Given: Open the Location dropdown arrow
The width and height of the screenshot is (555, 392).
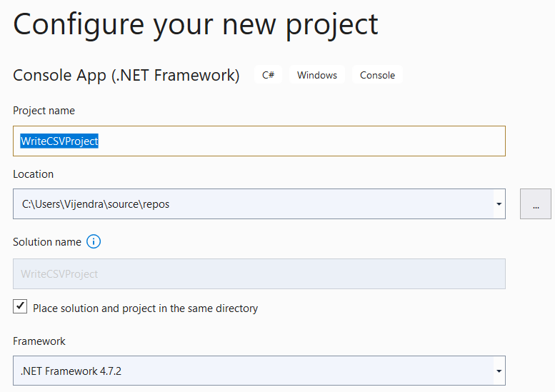Looking at the screenshot, I should point(499,203).
